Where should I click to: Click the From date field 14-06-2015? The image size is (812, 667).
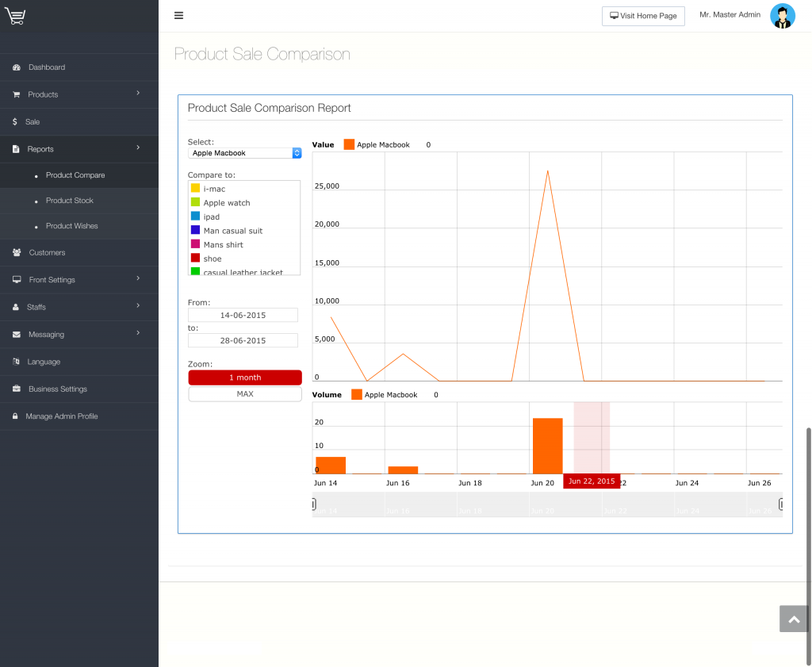(x=243, y=316)
